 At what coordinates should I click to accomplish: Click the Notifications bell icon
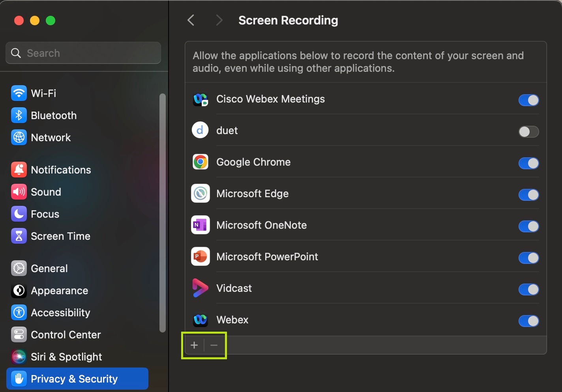point(19,170)
